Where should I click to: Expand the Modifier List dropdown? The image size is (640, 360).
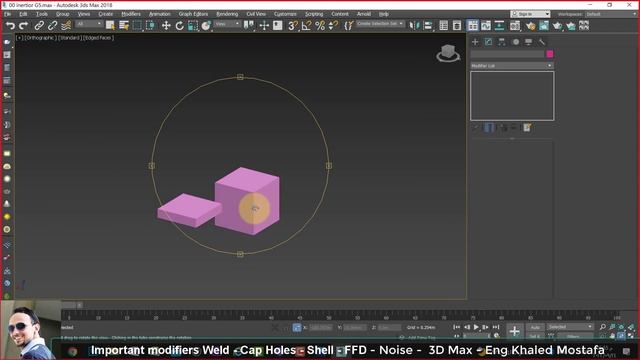[512, 66]
